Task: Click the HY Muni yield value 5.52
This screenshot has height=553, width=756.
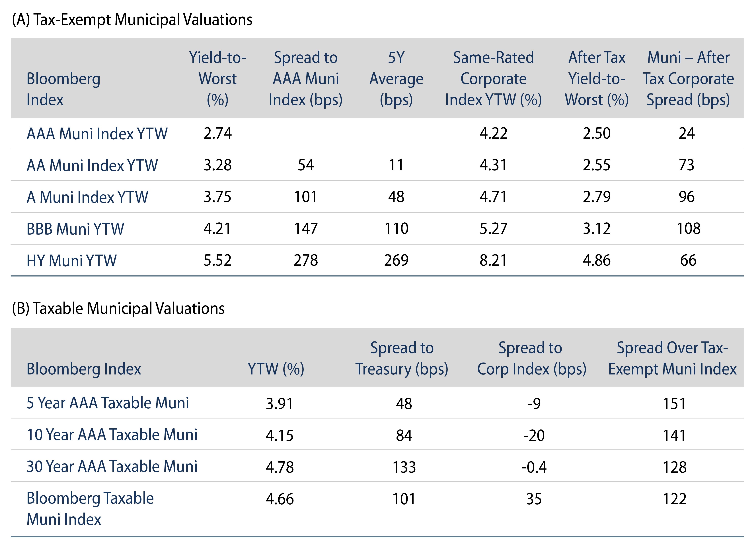Action: [x=217, y=260]
